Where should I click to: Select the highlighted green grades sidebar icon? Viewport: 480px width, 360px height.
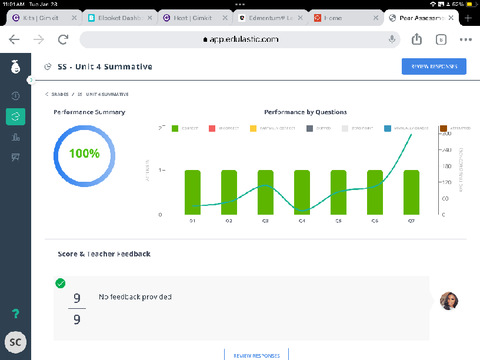coord(15,117)
